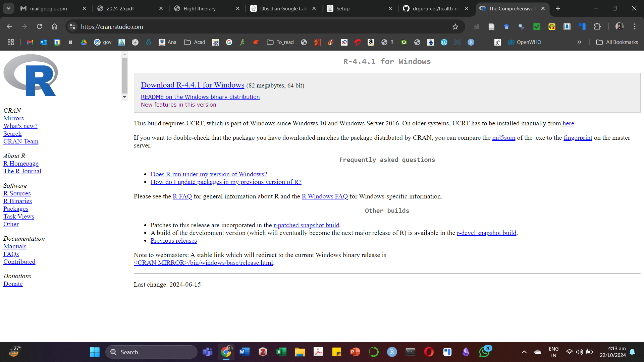Open WhatsApp from the taskbar
The width and height of the screenshot is (644, 362).
484,352
